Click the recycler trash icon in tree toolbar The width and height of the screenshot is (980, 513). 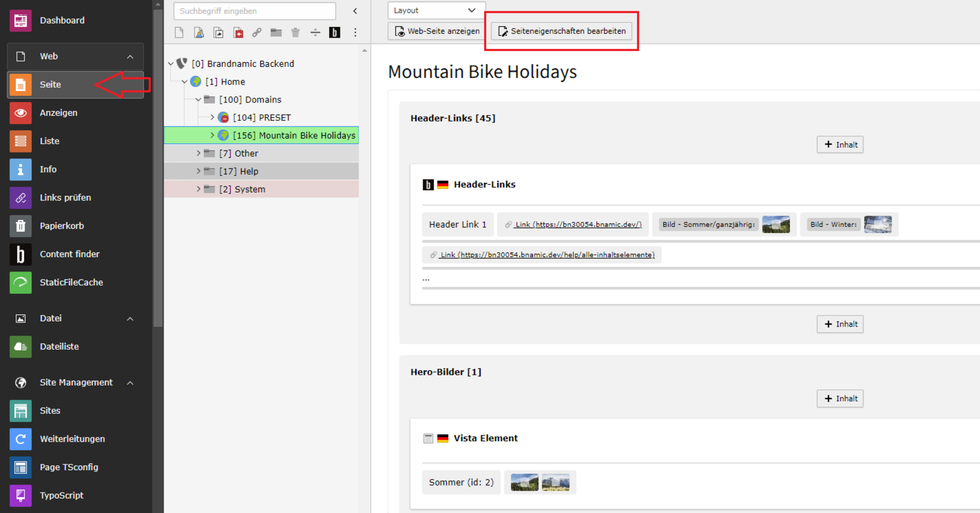click(x=295, y=33)
